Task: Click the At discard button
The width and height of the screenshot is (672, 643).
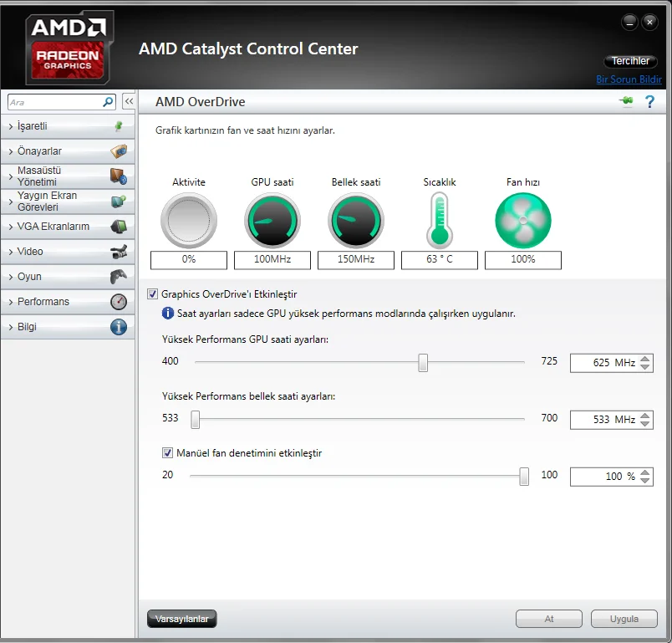Action: pyautogui.click(x=549, y=619)
